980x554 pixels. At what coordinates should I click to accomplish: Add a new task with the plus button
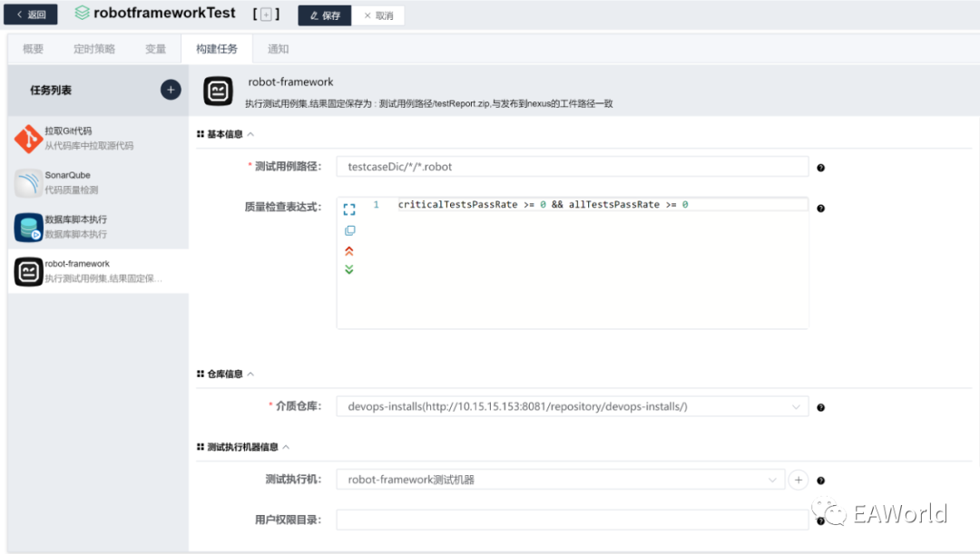(x=171, y=90)
